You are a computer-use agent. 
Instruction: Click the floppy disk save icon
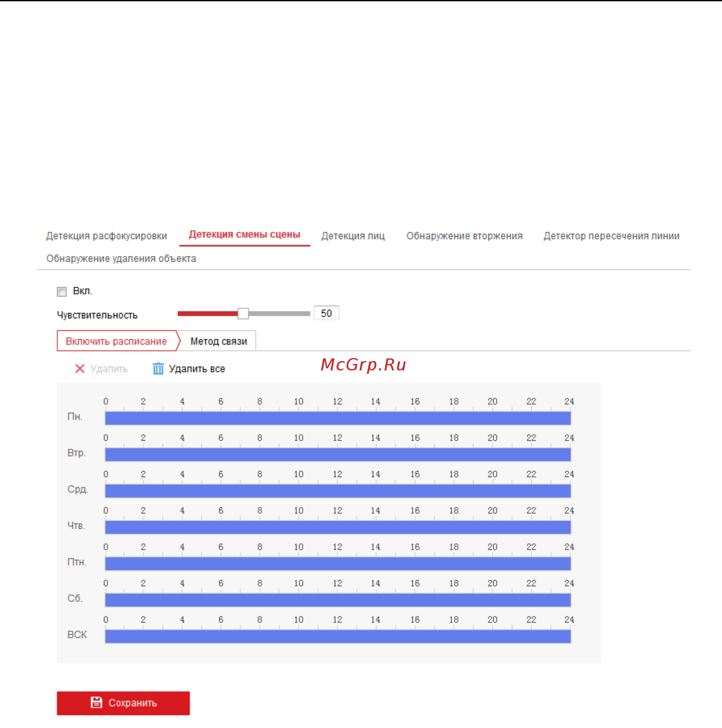(x=96, y=702)
